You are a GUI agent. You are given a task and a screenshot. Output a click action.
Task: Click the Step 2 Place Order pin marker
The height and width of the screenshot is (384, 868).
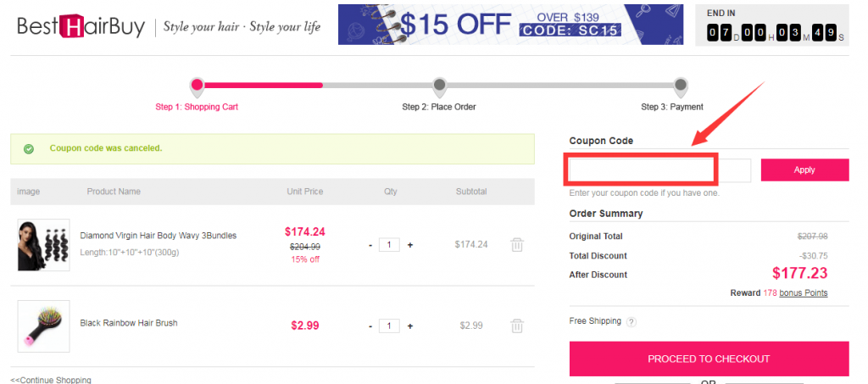[x=439, y=86]
